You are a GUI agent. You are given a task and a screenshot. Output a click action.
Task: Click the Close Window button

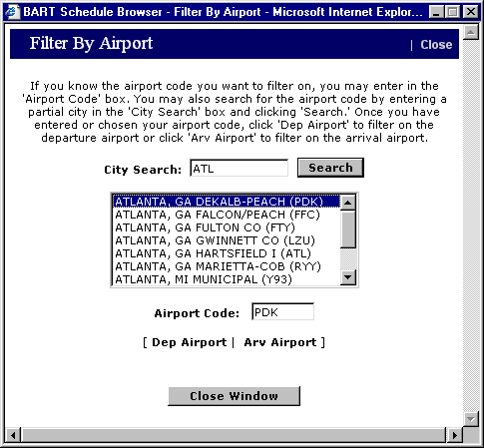(x=234, y=396)
